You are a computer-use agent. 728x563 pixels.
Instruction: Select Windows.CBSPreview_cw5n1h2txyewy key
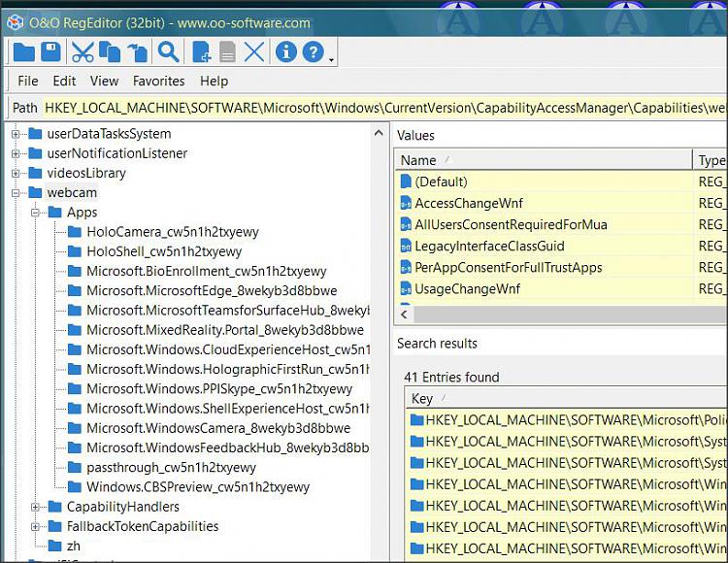[198, 487]
